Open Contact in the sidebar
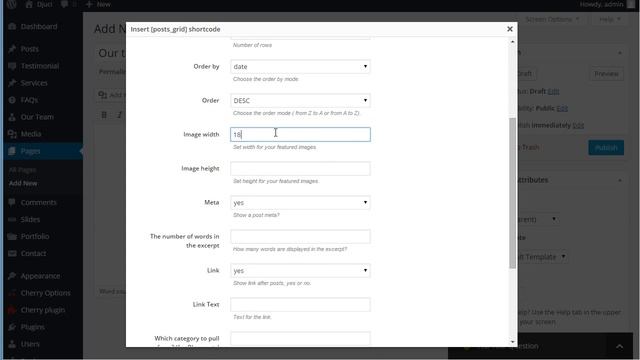640x360 pixels. [33, 253]
